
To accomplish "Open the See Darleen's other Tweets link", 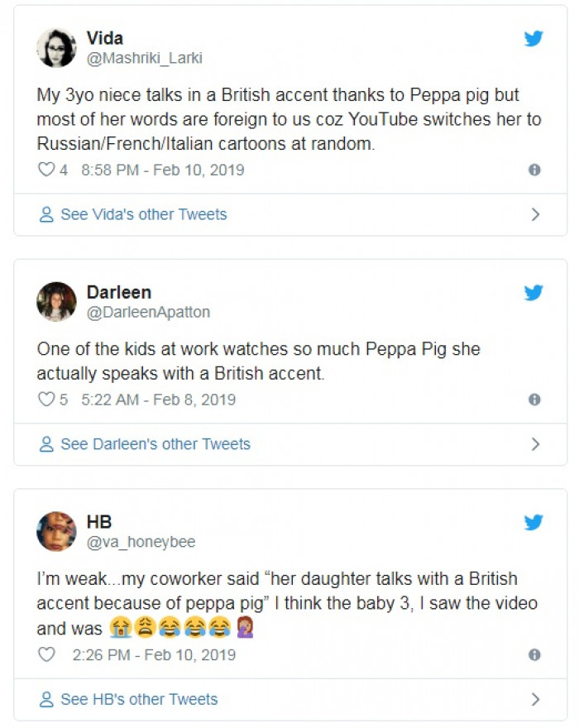I will 155,444.
